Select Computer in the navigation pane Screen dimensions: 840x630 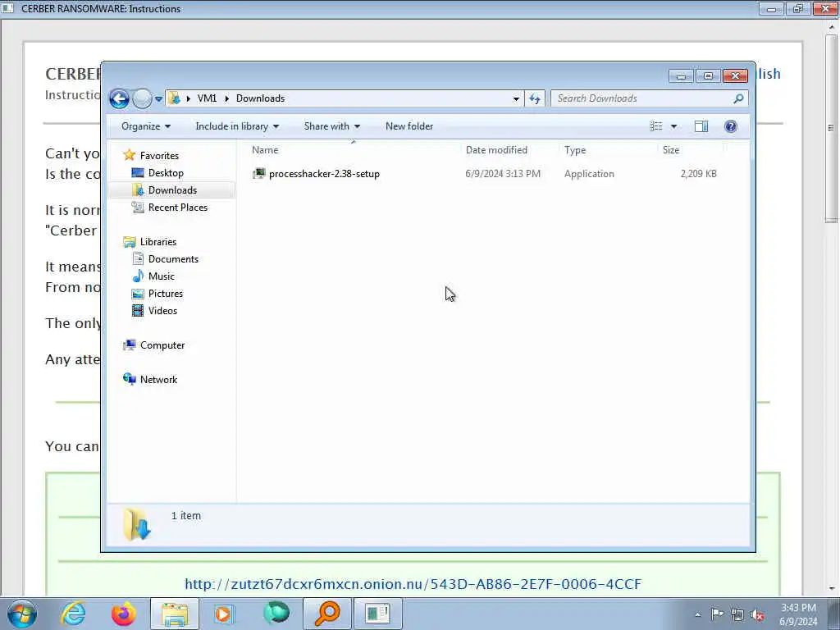point(162,345)
